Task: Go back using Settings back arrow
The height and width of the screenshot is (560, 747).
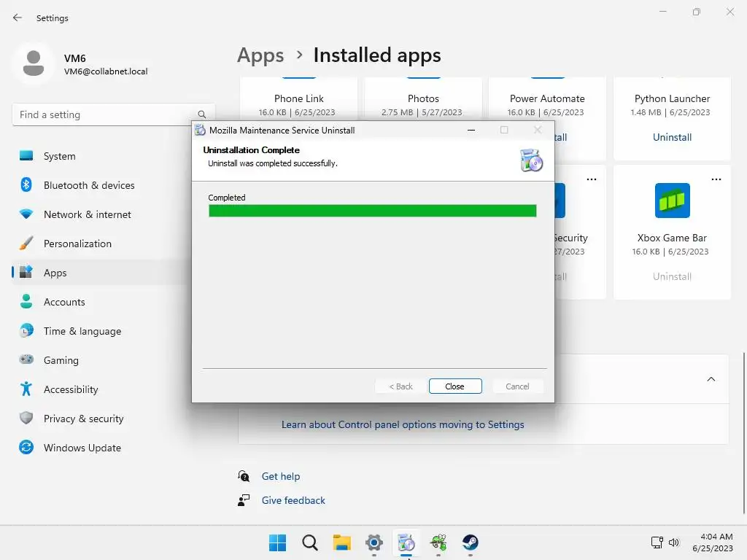Action: [x=18, y=17]
